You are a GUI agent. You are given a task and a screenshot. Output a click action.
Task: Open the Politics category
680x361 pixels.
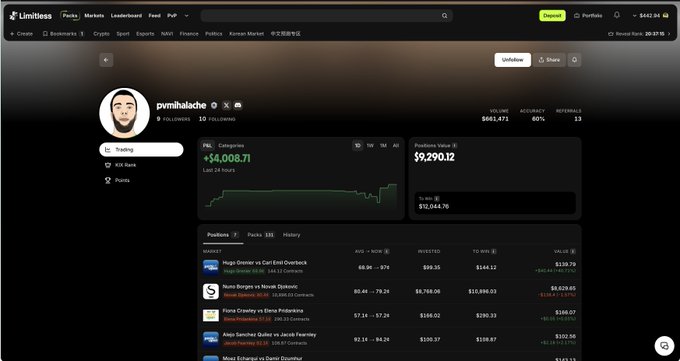coord(214,34)
